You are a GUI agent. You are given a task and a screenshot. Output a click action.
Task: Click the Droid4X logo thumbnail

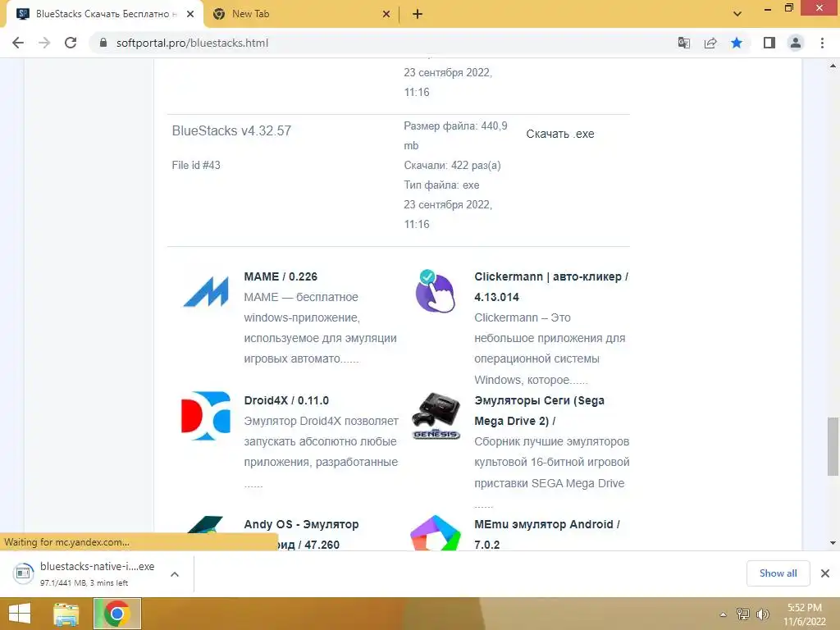[x=206, y=416]
